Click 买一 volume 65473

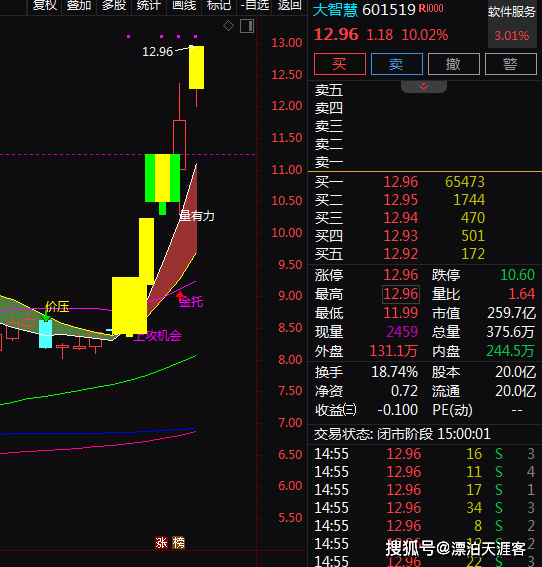click(x=465, y=182)
